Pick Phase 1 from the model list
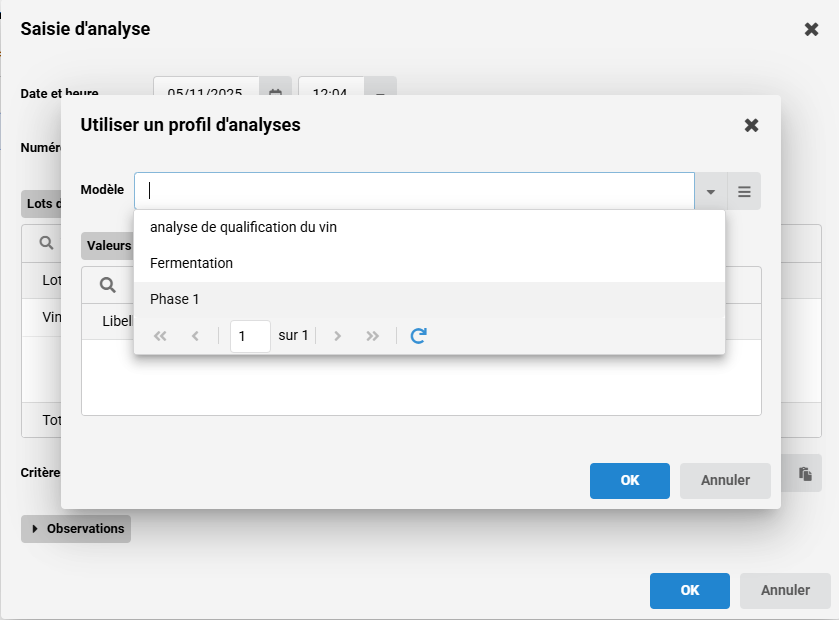The image size is (839, 620). [x=175, y=299]
